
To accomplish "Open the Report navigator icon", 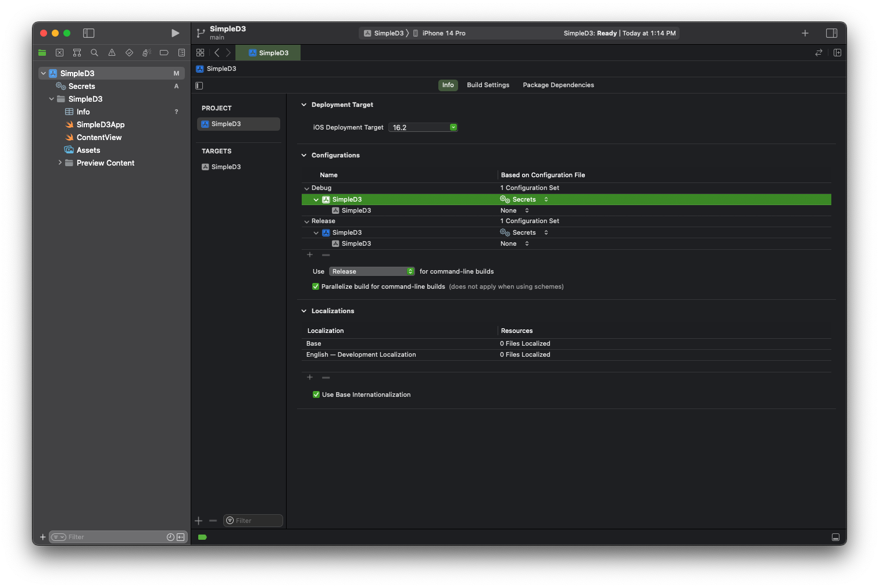I will click(181, 53).
